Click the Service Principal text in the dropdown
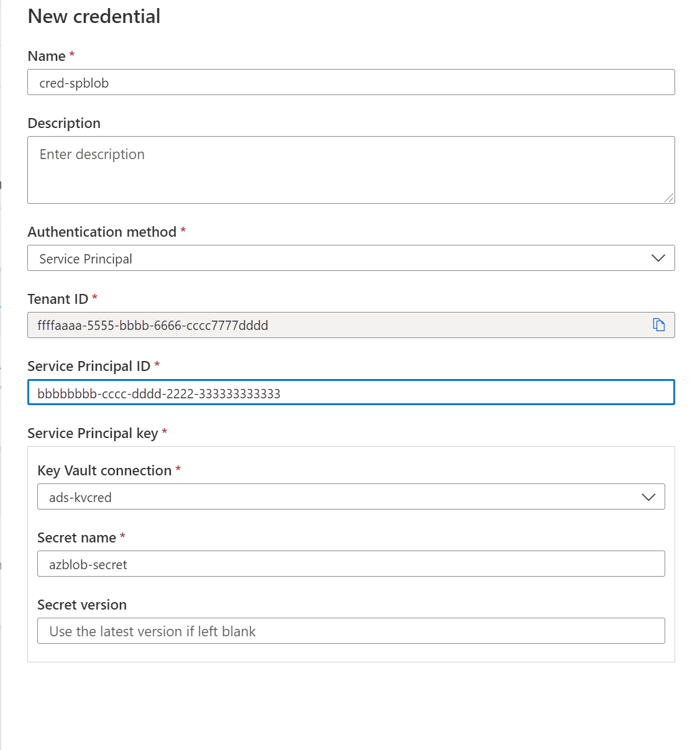 [x=84, y=258]
